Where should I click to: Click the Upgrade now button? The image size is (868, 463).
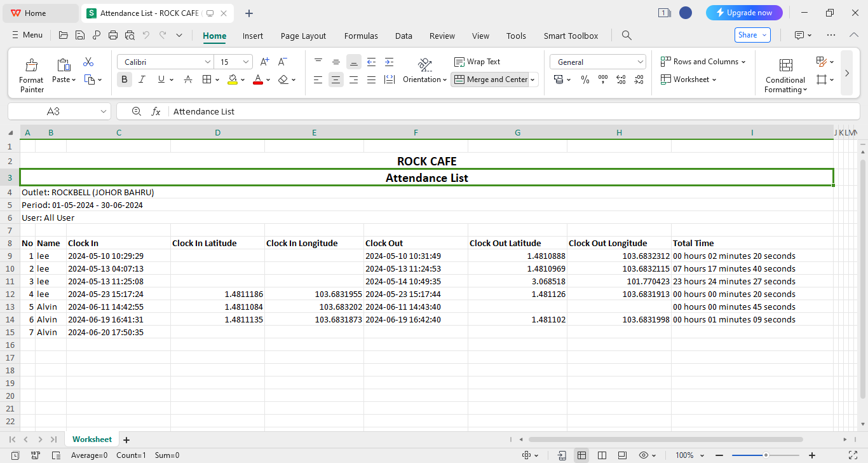point(744,13)
